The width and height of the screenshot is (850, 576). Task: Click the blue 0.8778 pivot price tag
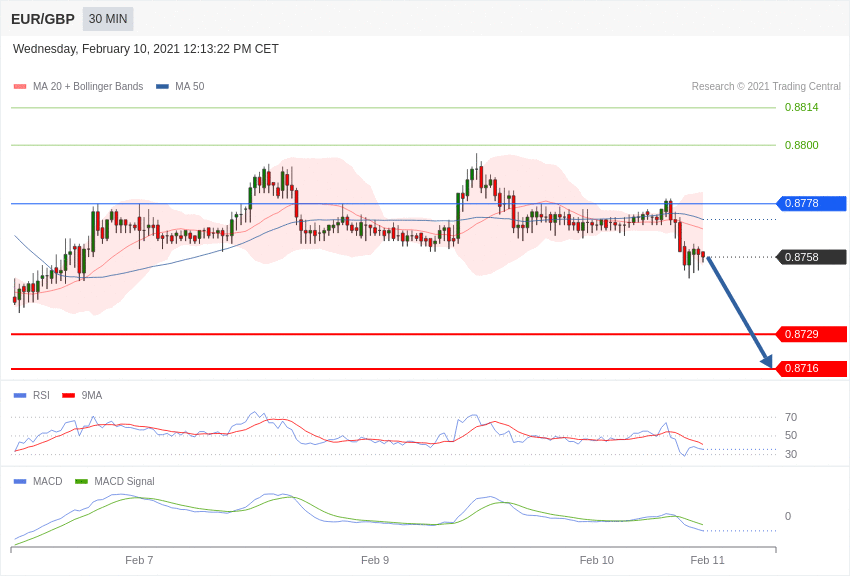pos(811,204)
